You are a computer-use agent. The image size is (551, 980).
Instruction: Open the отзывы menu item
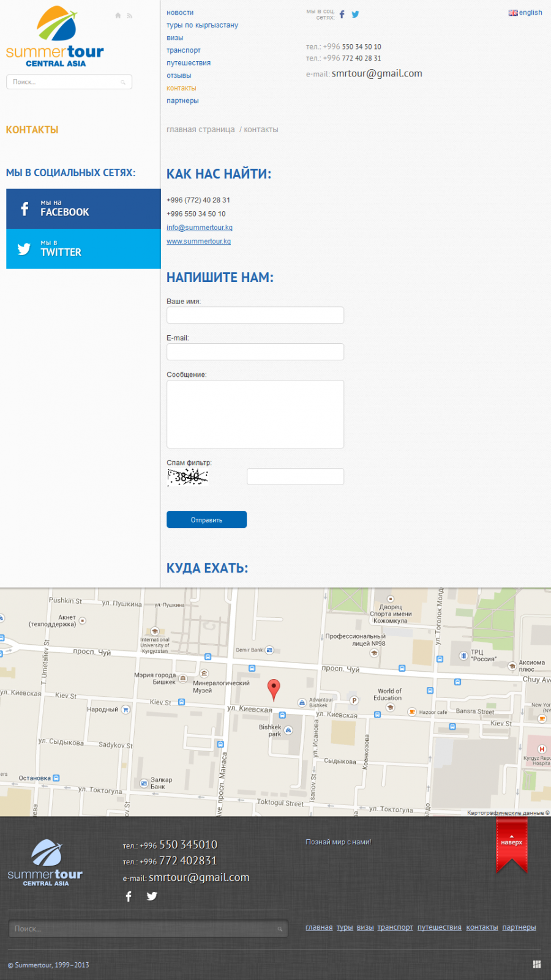pos(179,76)
